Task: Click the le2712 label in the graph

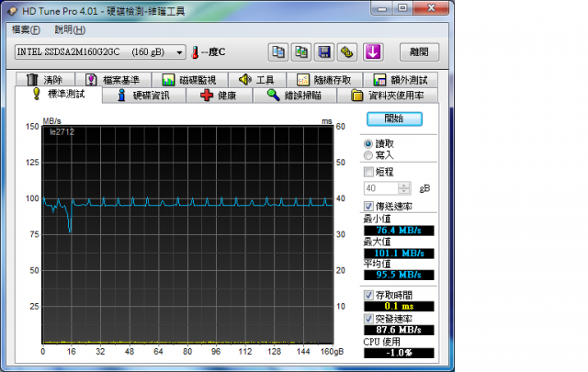Action: [x=62, y=132]
